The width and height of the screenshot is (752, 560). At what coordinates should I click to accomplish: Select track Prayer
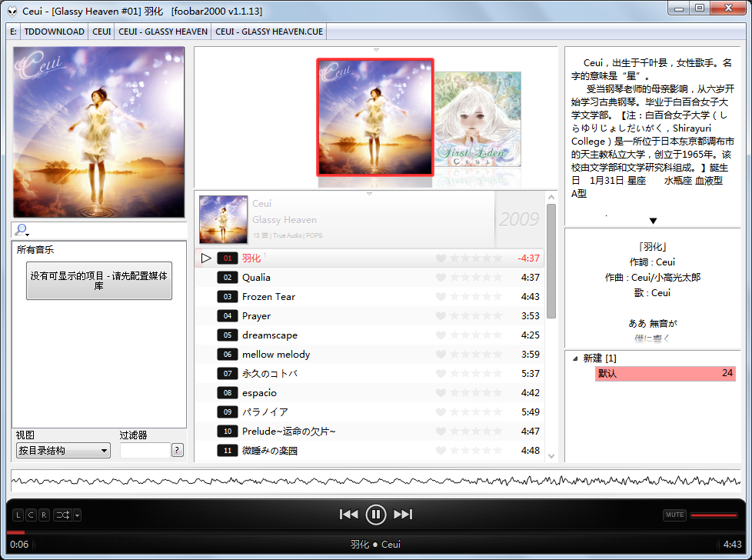(370, 315)
